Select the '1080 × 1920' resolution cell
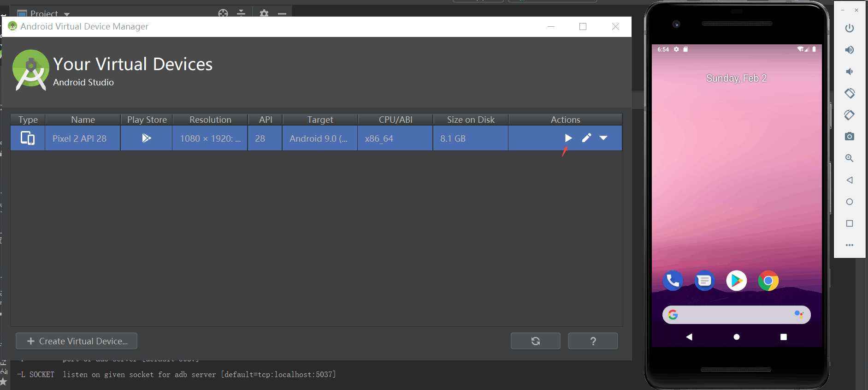Screen dimensions: 868x390 coord(210,138)
